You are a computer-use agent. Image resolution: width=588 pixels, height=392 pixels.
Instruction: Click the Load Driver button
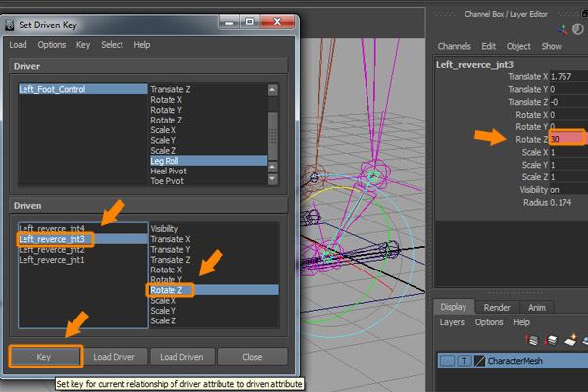coord(118,357)
